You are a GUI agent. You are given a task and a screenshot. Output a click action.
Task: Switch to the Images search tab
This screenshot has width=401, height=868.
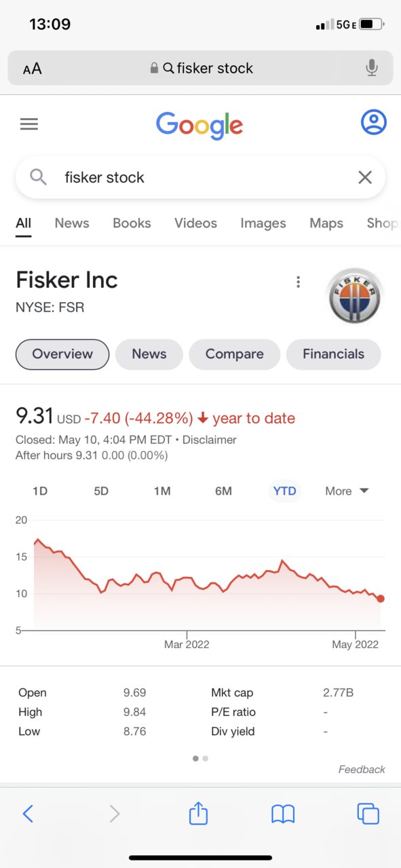click(x=263, y=223)
